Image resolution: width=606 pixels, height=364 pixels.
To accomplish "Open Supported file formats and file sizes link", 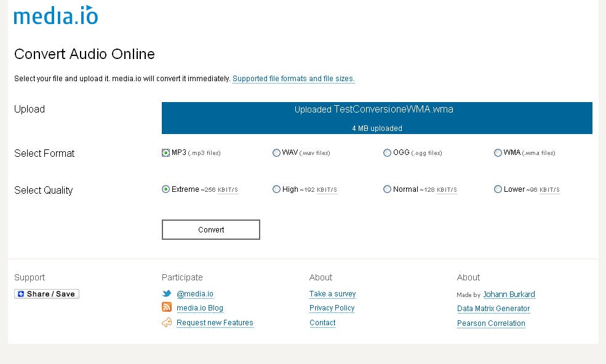I will (x=293, y=79).
